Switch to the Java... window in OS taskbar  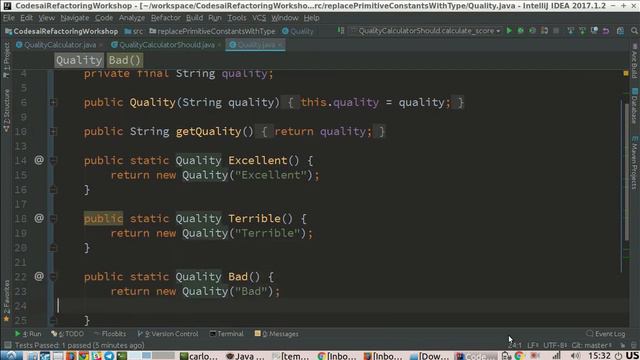tap(245, 356)
